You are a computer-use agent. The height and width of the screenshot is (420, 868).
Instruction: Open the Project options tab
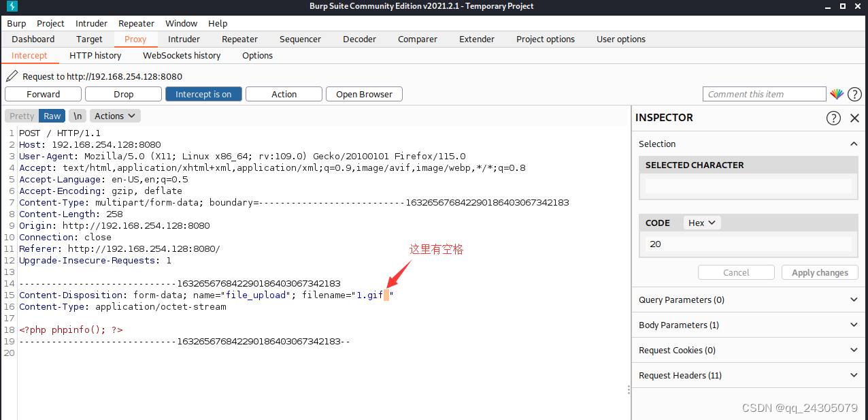pos(546,39)
